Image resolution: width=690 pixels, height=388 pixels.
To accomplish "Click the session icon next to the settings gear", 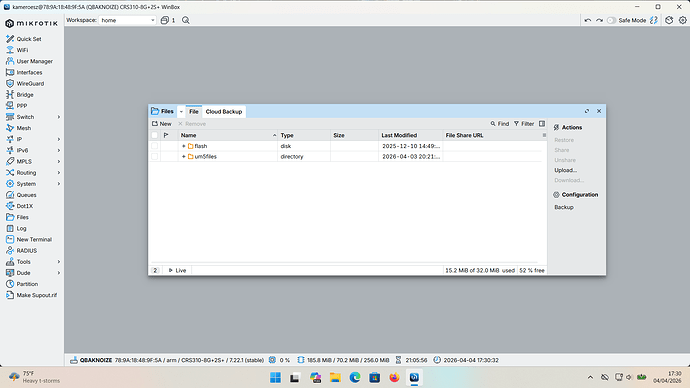I will click(669, 20).
